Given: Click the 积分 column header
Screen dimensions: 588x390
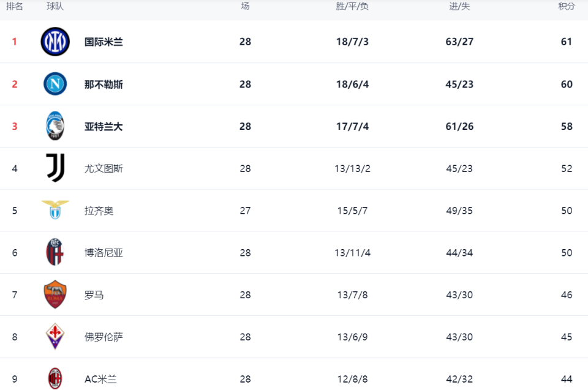Looking at the screenshot, I should coord(567,6).
